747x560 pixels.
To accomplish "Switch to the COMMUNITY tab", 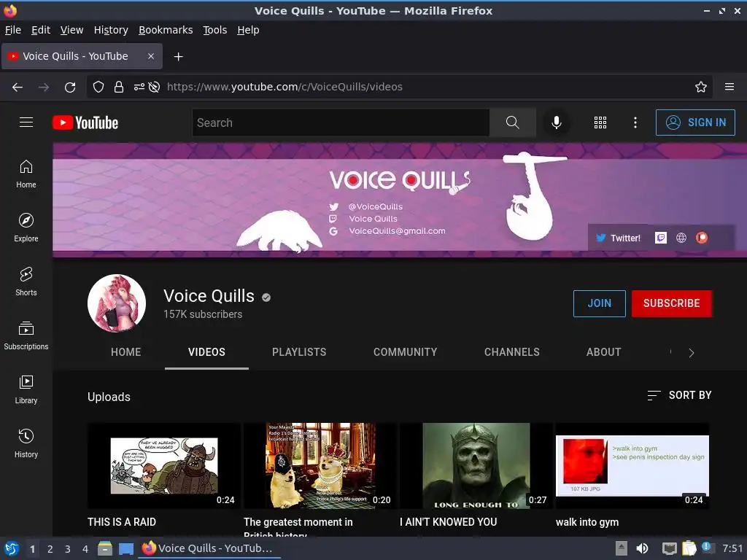I will tap(406, 352).
